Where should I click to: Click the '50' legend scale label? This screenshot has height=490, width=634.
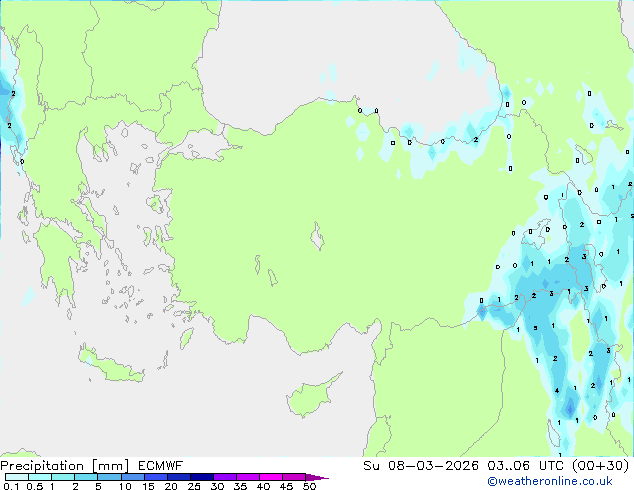pos(309,486)
